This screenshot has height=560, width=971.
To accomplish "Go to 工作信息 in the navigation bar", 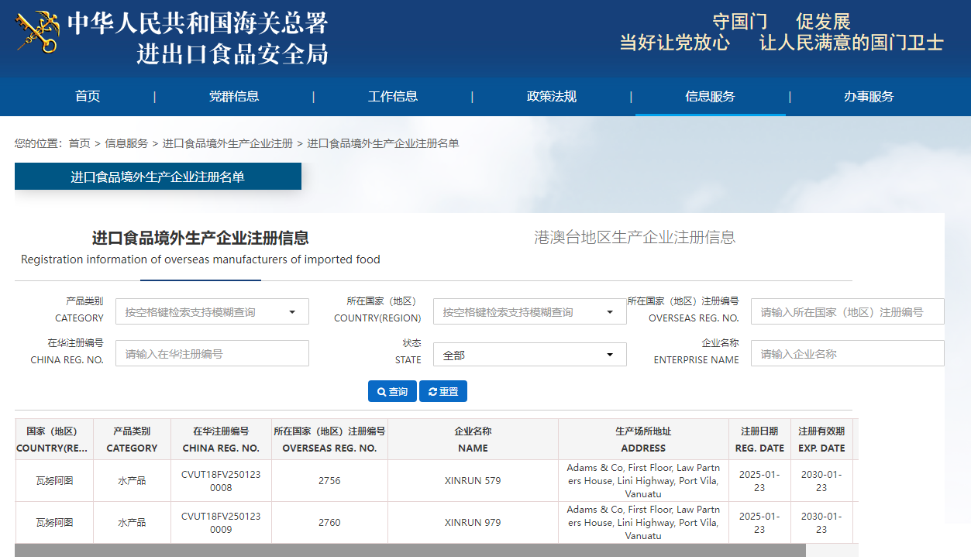I will (x=393, y=97).
